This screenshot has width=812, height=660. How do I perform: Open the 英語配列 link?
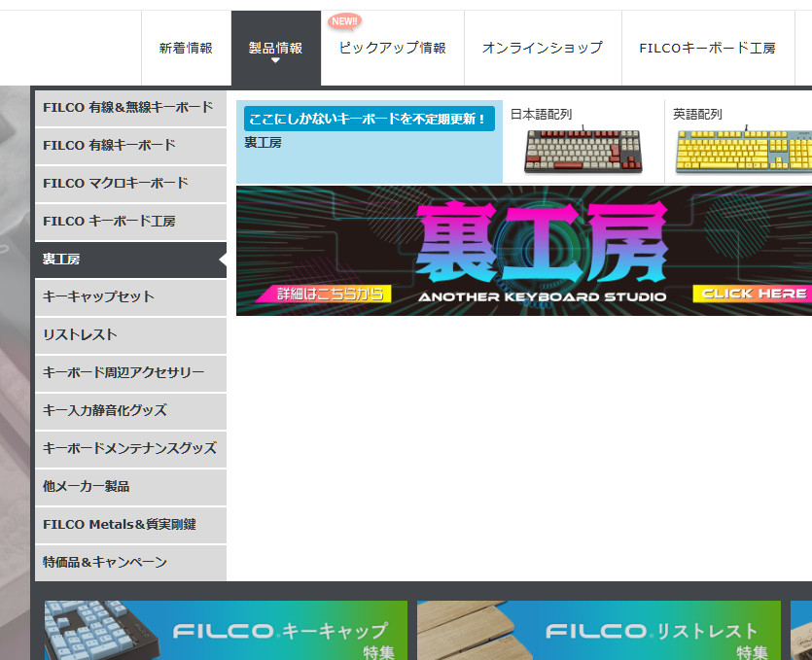(697, 115)
